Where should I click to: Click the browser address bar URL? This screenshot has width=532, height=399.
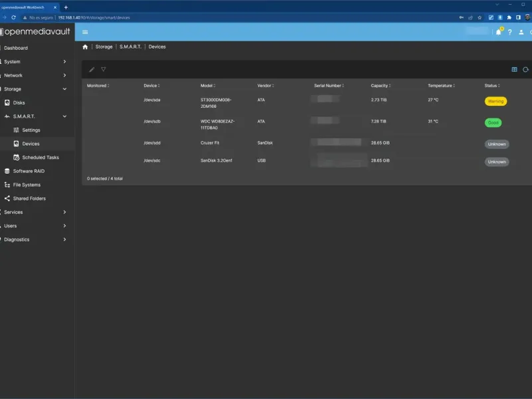[94, 18]
